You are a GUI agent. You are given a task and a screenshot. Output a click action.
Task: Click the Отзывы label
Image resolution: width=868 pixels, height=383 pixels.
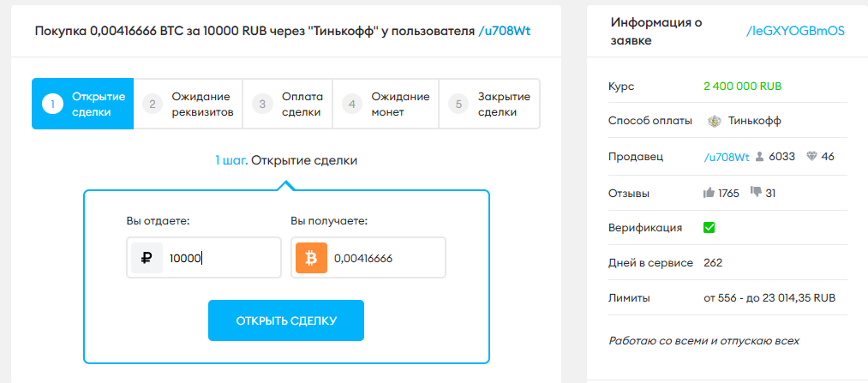coord(629,194)
